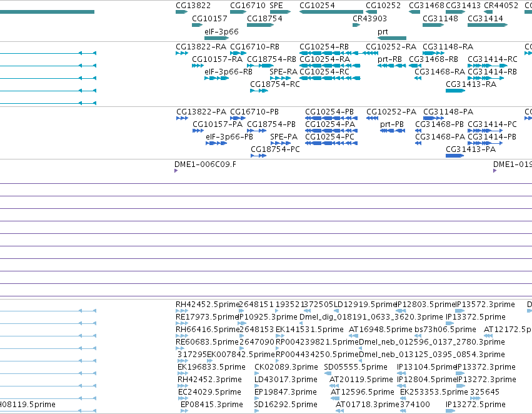
Task: Click the CG10252 gene label
Action: point(383,6)
